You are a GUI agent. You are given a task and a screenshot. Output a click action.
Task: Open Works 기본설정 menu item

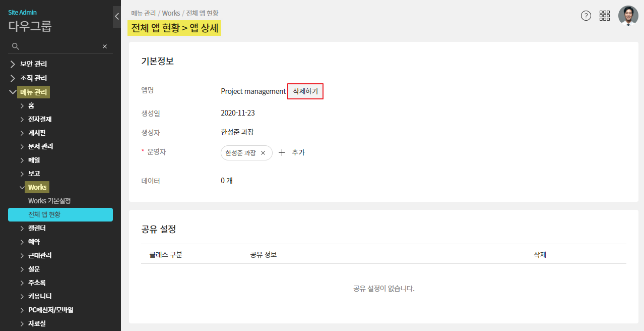[x=49, y=201]
